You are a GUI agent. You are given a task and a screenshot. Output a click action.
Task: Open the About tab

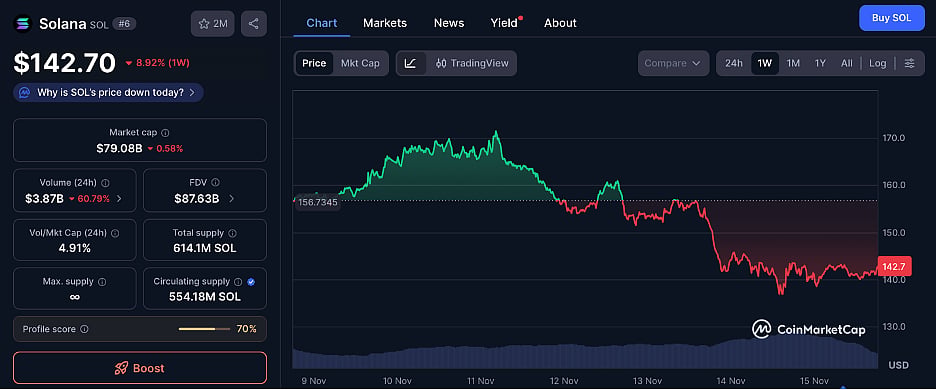point(560,23)
